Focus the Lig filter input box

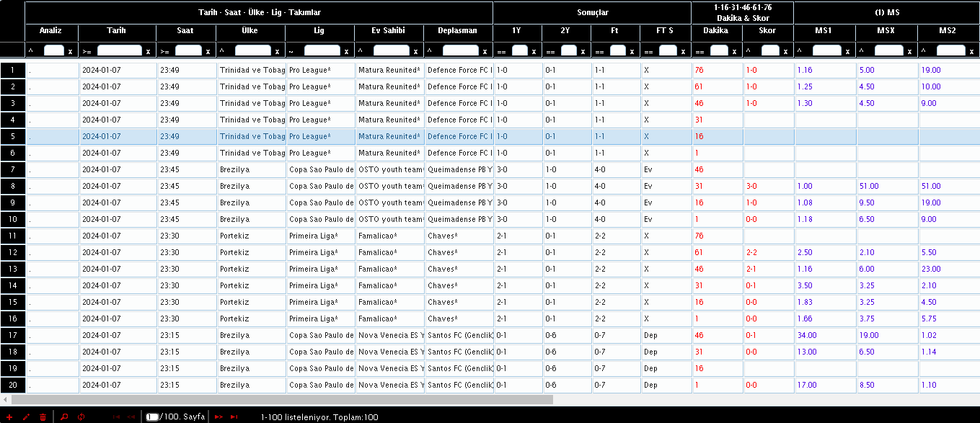(x=322, y=51)
